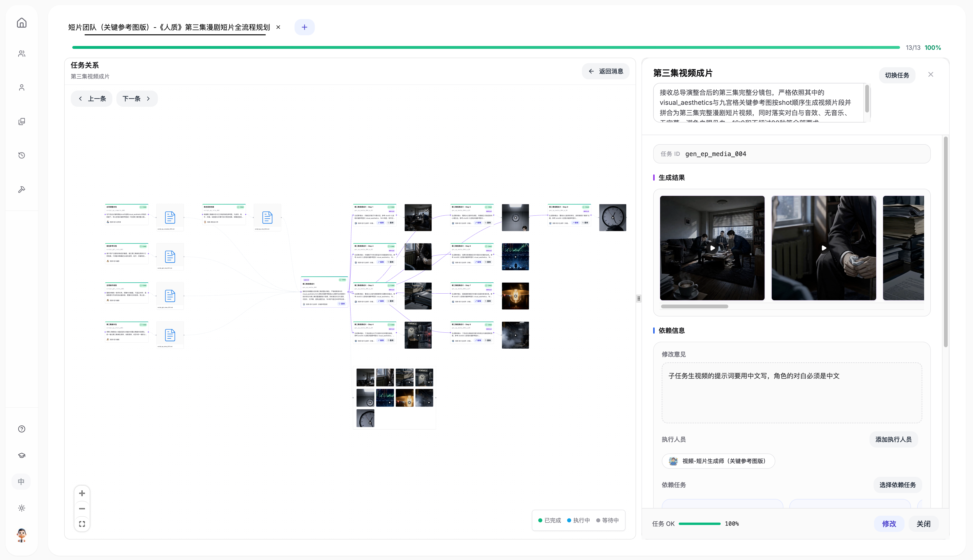Click the 任务 OK progress bar
The image size is (973, 560).
699,524
